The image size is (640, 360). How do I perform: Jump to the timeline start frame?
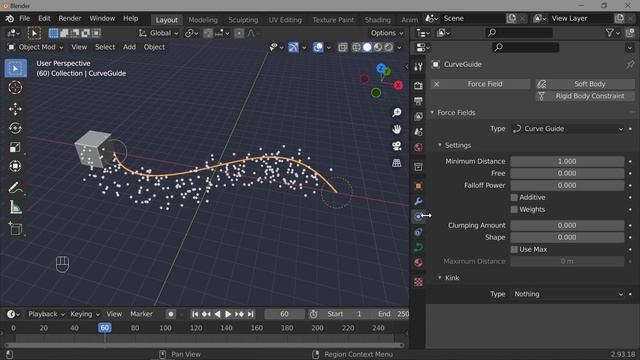195,314
